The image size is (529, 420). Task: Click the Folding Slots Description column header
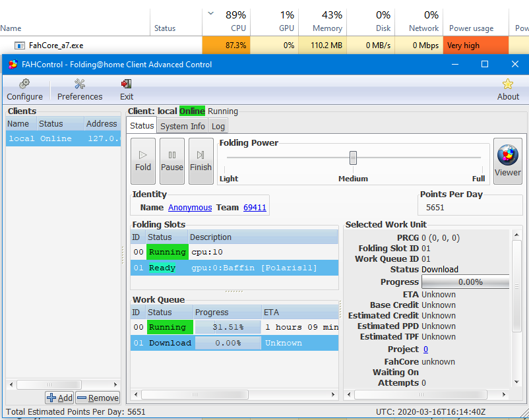263,237
